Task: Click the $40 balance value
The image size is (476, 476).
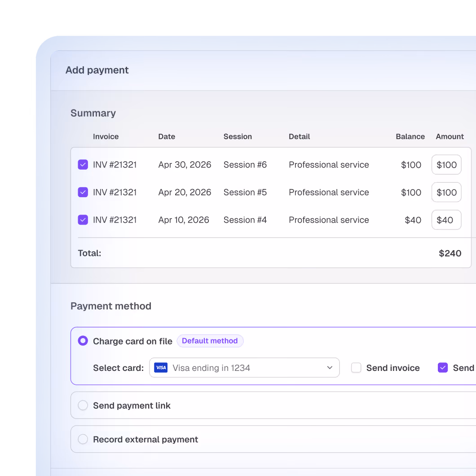Action: pos(413,220)
